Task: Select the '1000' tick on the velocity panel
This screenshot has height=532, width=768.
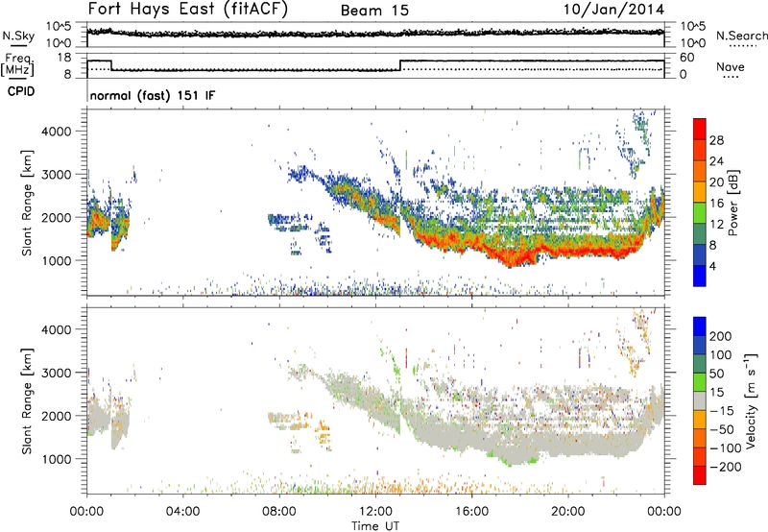Action: coord(57,459)
